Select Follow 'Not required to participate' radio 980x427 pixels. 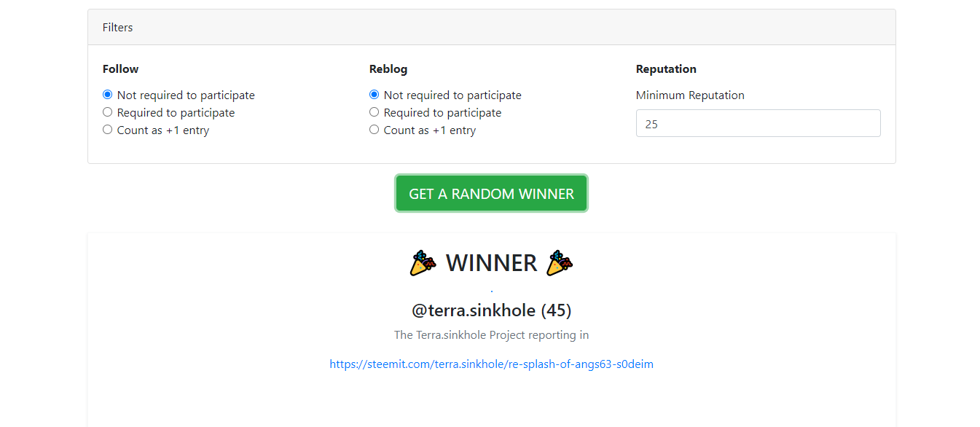tap(108, 95)
